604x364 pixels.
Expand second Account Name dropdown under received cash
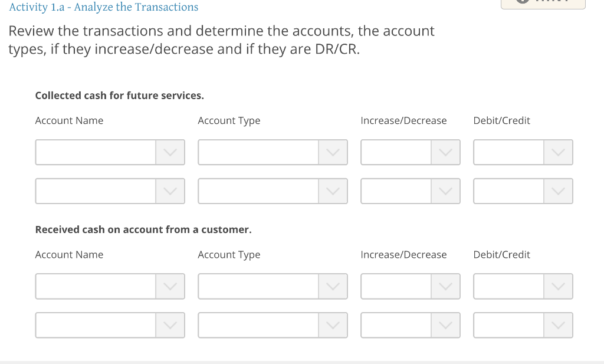[x=170, y=325]
